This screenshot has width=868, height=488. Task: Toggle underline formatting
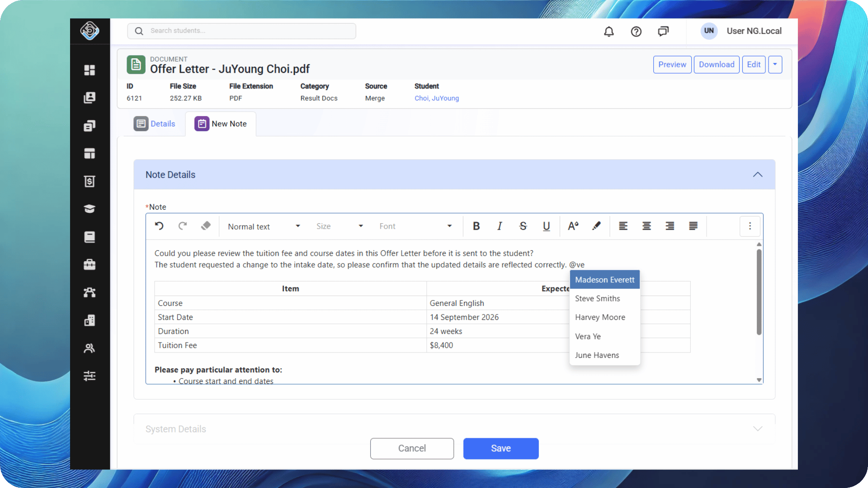546,226
